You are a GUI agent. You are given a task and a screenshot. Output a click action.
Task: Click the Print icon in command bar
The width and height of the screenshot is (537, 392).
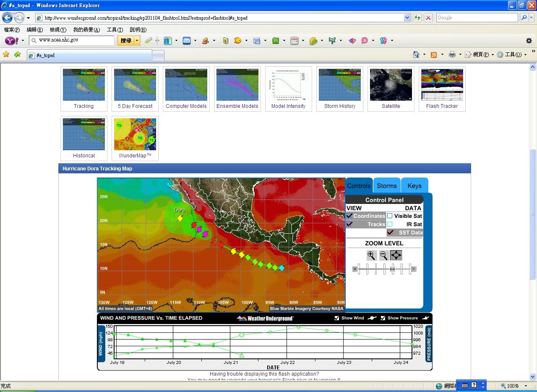click(x=452, y=55)
